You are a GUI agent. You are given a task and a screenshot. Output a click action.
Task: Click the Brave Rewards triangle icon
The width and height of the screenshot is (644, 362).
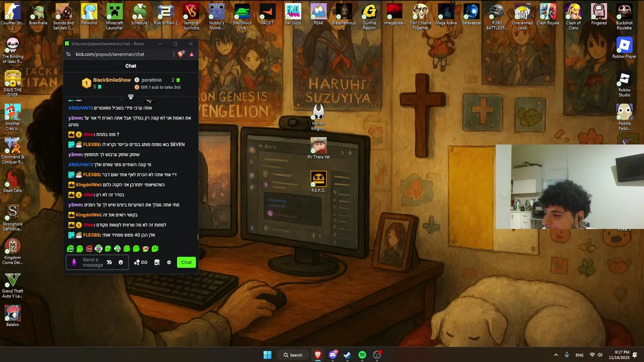(x=191, y=54)
